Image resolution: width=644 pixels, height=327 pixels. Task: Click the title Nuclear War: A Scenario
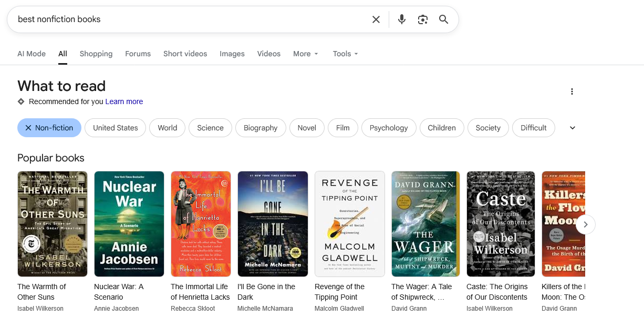pos(119,292)
